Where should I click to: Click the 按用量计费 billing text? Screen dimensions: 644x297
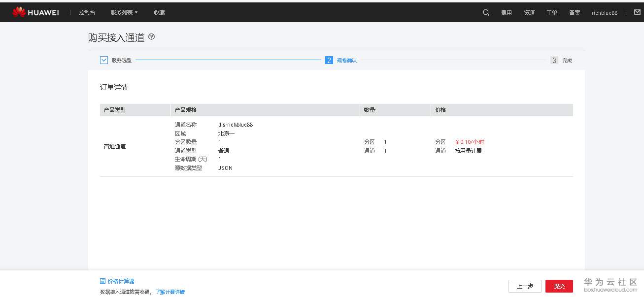[x=469, y=151]
